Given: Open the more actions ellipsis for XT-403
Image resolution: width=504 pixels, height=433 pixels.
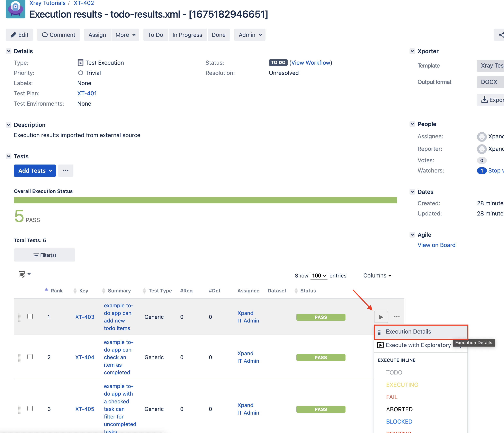Looking at the screenshot, I should 397,317.
